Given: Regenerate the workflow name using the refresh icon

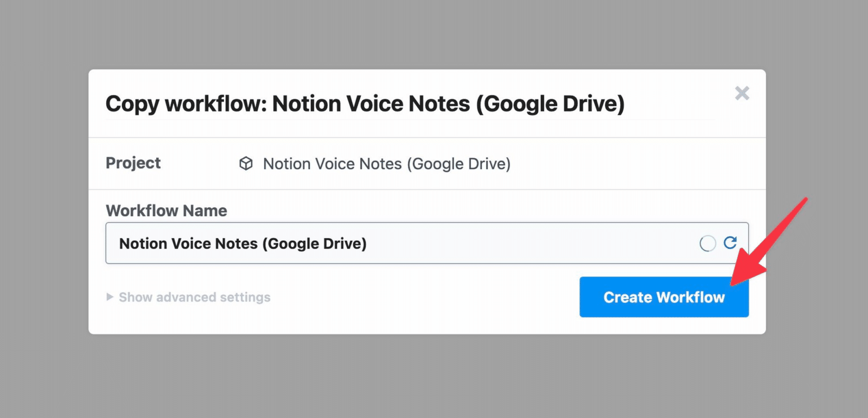Looking at the screenshot, I should coord(731,243).
